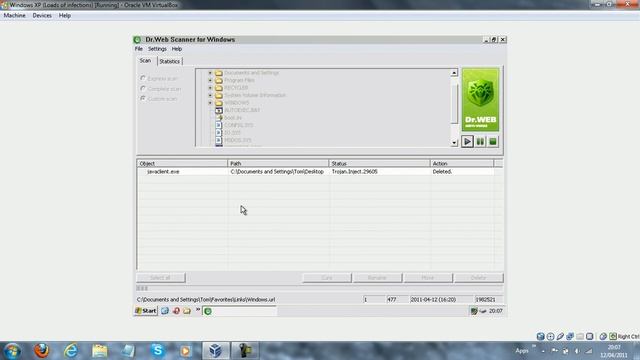Screen dimensions: 640x360
Task: Click the VirtualBox hard disk status icon
Action: point(541,336)
